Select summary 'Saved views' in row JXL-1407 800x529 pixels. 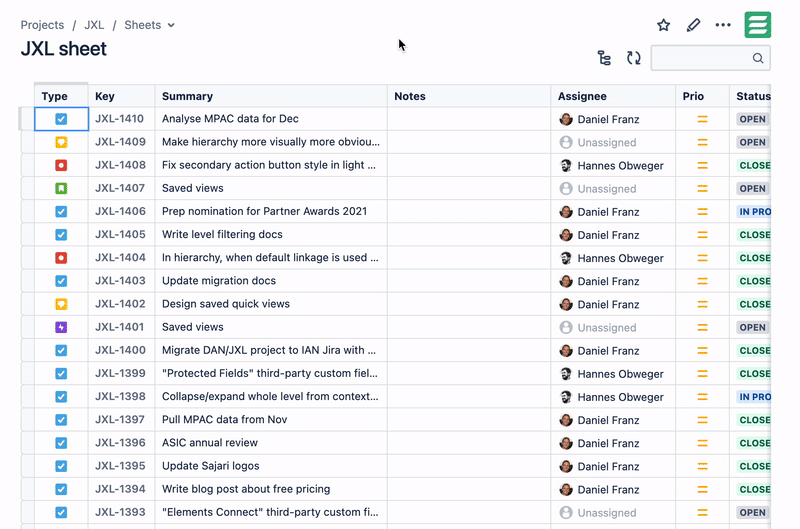(193, 188)
